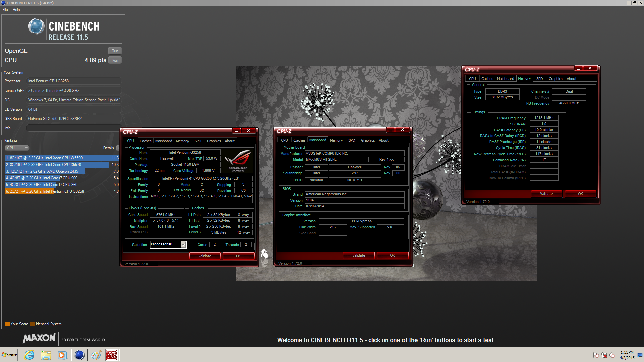Click the ROG logo in CPU-Z
Viewport: 644px width, 362px height.
point(238,161)
